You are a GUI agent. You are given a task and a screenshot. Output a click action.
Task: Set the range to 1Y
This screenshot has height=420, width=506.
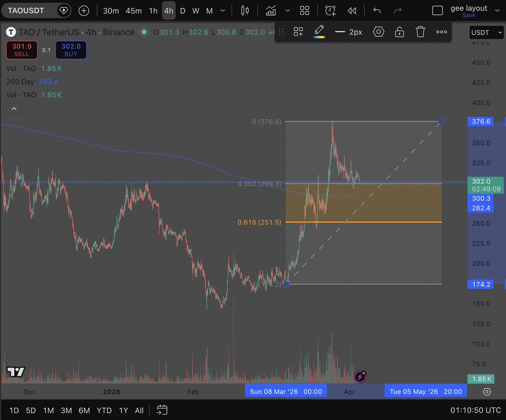point(123,410)
